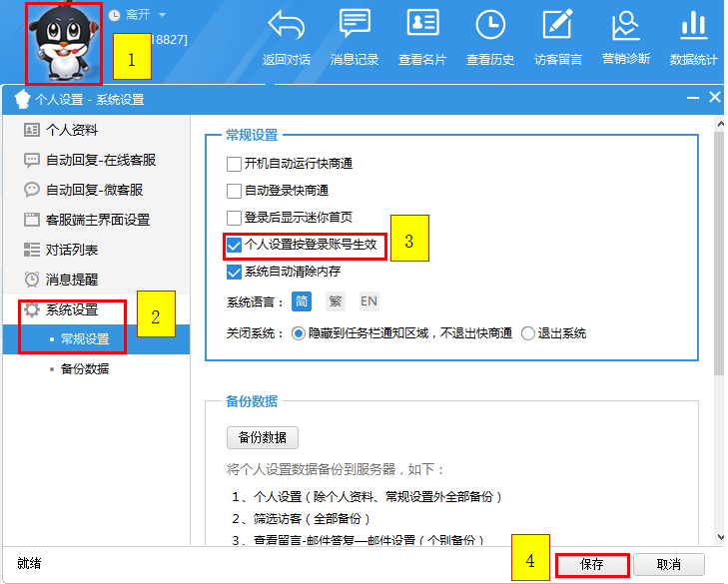Check the 自动登录快商通 option
The width and height of the screenshot is (728, 584).
click(x=234, y=191)
